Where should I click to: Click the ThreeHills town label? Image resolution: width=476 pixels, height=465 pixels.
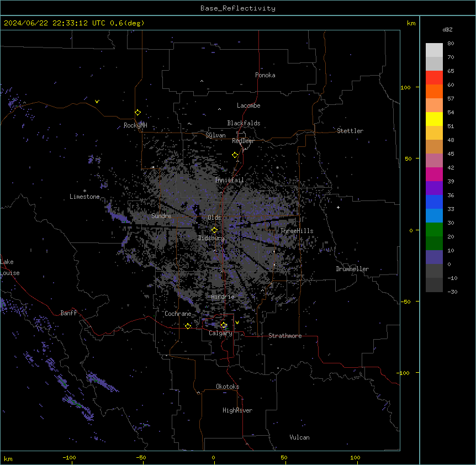tap(297, 231)
